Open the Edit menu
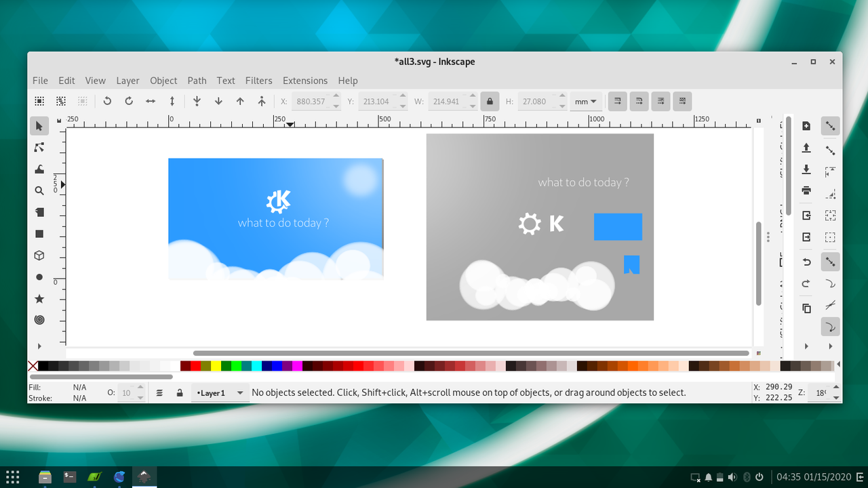Image resolution: width=868 pixels, height=488 pixels. click(66, 80)
